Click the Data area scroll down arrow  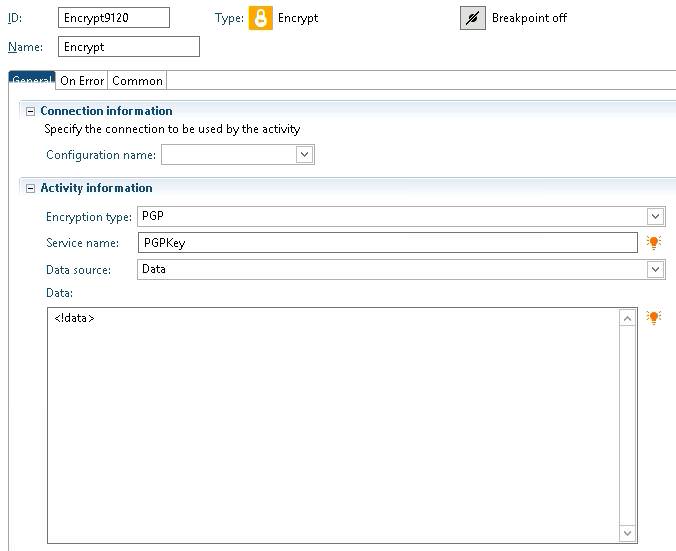[627, 533]
